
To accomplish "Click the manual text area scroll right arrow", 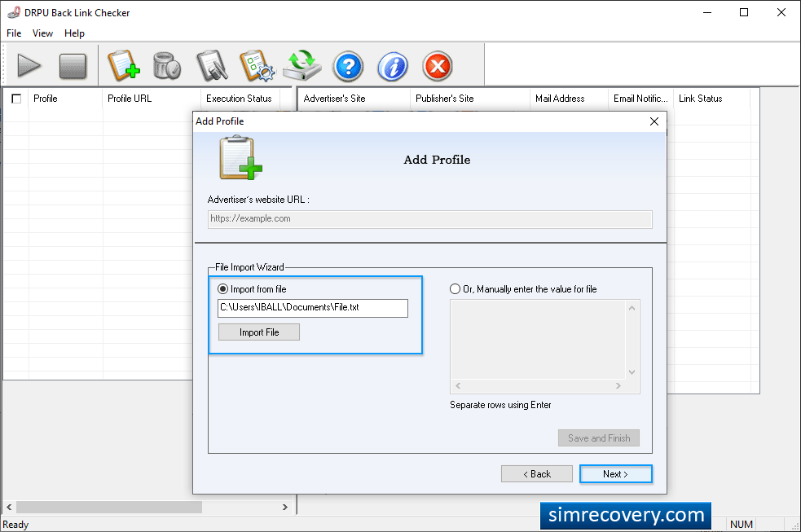I will coord(618,385).
